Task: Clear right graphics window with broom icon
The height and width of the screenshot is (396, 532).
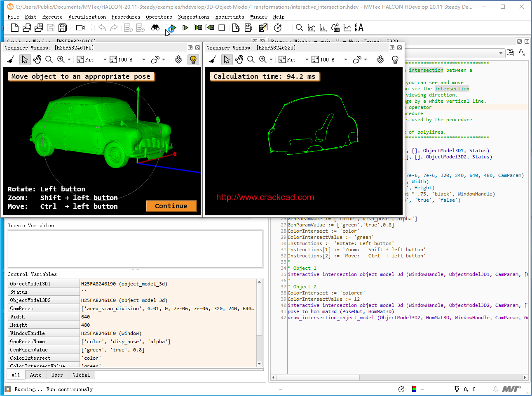Action: coord(213,59)
